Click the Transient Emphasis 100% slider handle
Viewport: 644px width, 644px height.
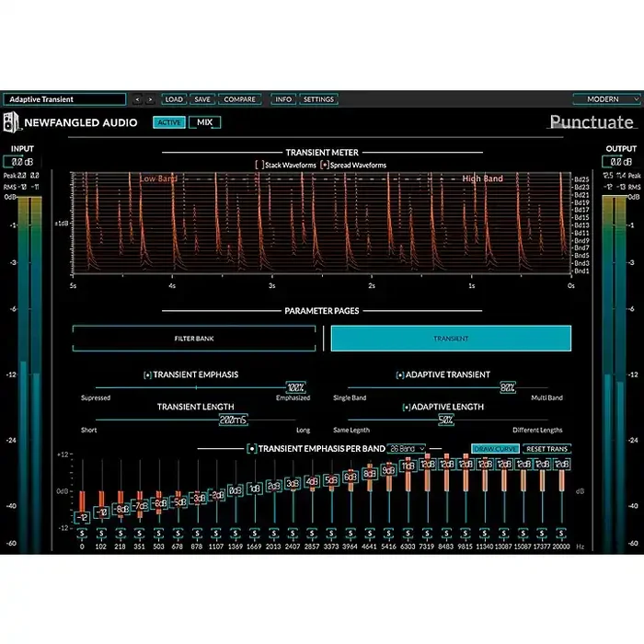[x=295, y=387]
